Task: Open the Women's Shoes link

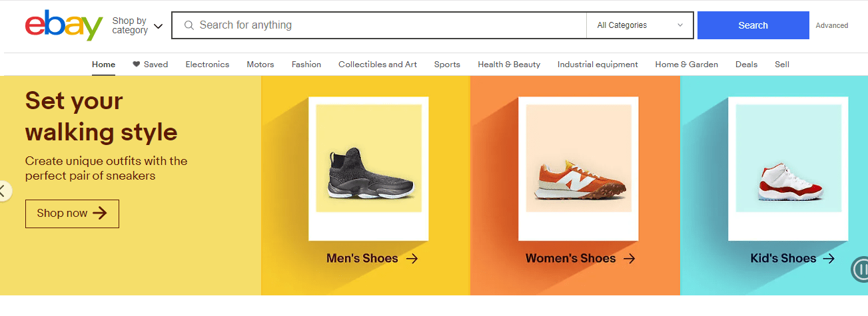Action: 581,259
